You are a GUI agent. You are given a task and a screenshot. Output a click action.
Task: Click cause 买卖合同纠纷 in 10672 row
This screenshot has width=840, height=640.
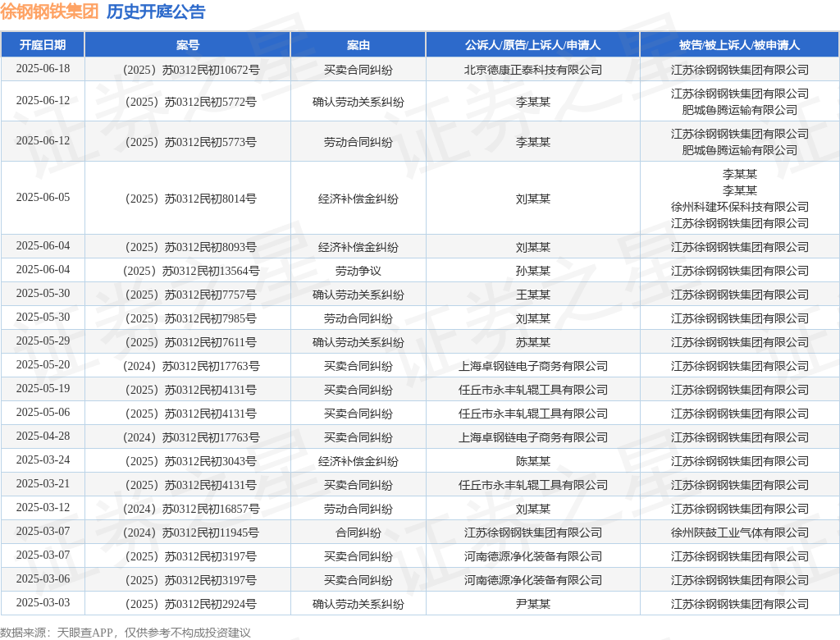[x=358, y=71]
